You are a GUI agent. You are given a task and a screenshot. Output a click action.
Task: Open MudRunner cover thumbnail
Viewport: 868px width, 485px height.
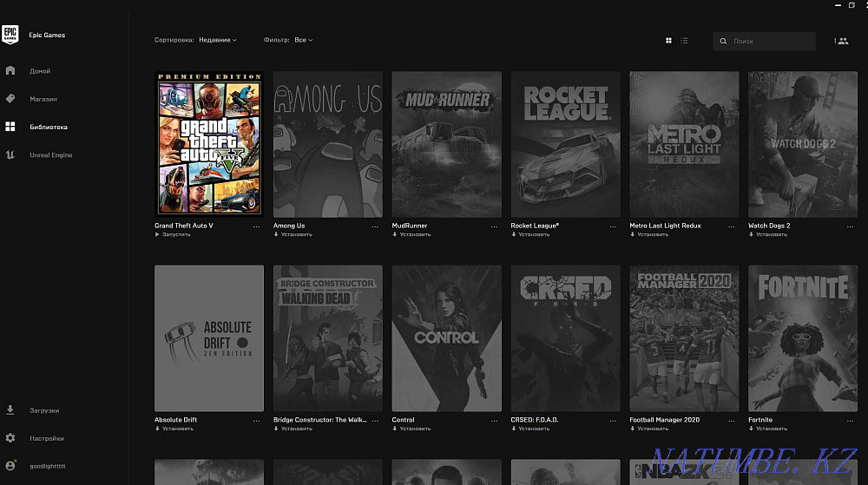pos(447,144)
